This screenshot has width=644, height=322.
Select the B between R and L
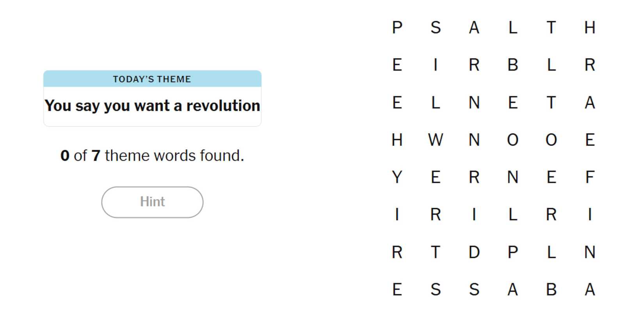(512, 65)
